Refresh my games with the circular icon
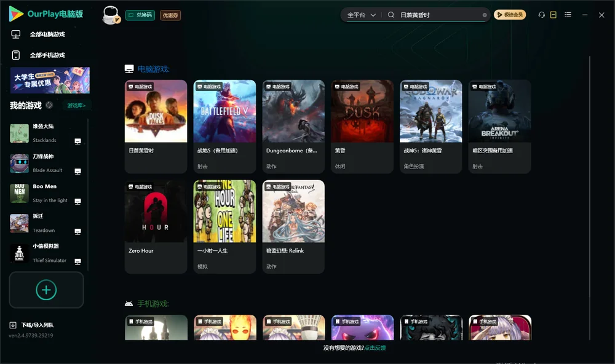615x364 pixels. point(49,105)
